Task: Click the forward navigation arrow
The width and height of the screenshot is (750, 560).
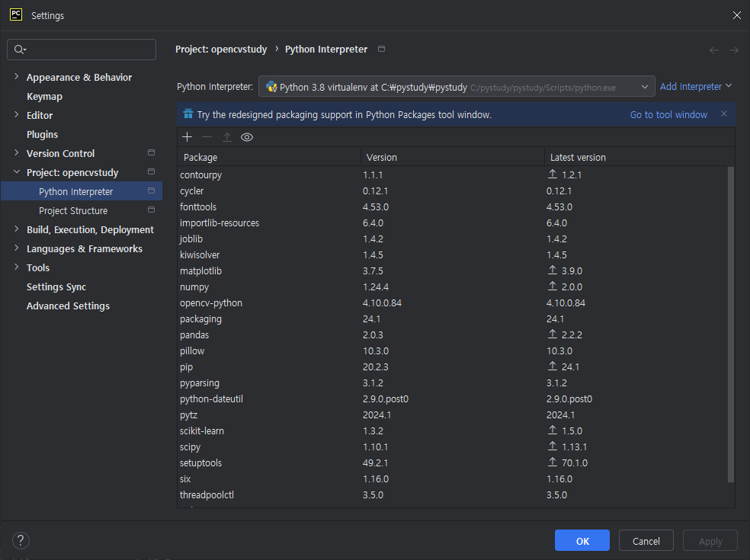Action: click(x=734, y=50)
